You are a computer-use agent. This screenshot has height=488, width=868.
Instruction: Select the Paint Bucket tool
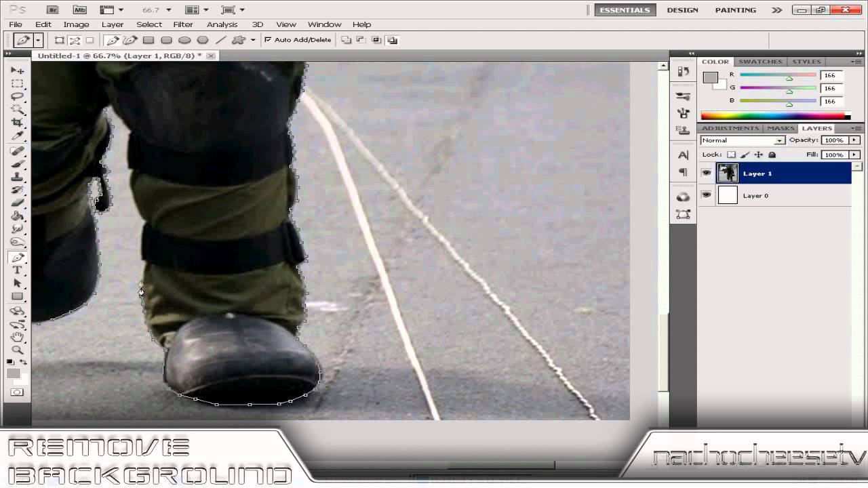(18, 216)
